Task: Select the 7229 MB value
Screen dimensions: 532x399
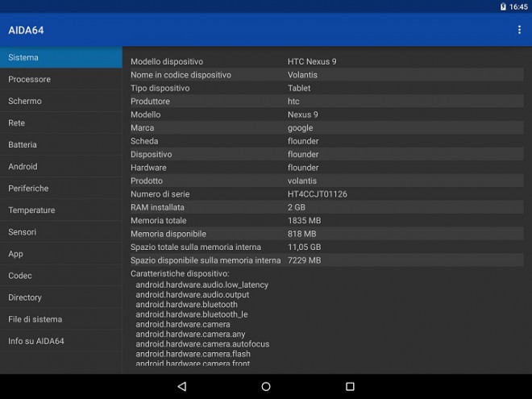Action: click(x=305, y=260)
